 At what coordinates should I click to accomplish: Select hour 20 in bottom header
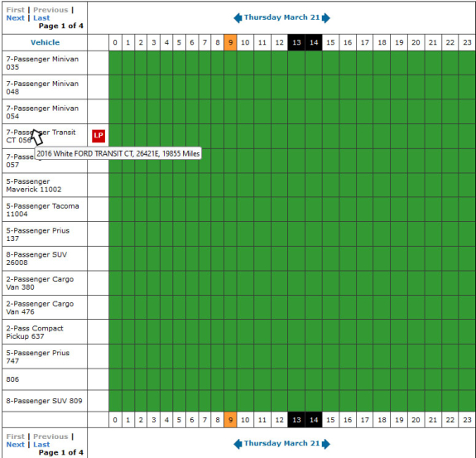[x=416, y=420]
